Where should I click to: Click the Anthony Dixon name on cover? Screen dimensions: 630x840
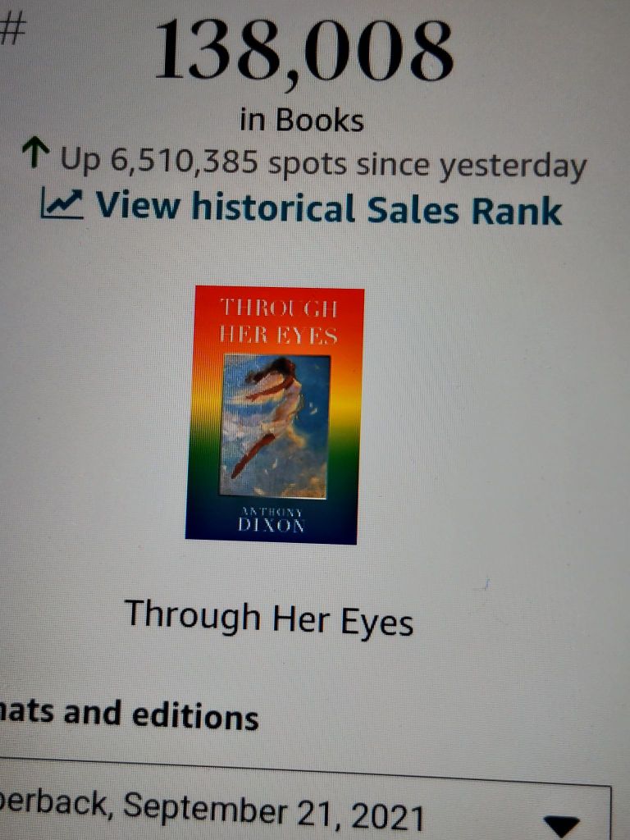point(272,519)
